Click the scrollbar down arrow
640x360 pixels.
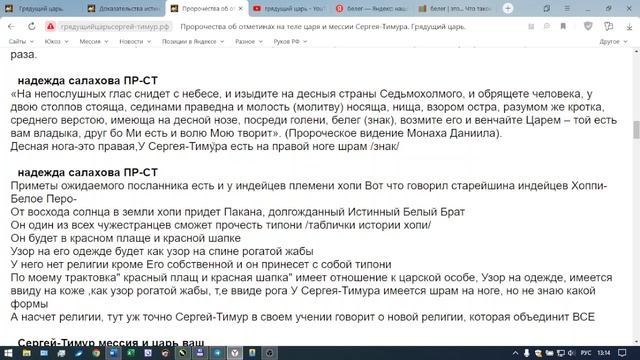[x=636, y=342]
